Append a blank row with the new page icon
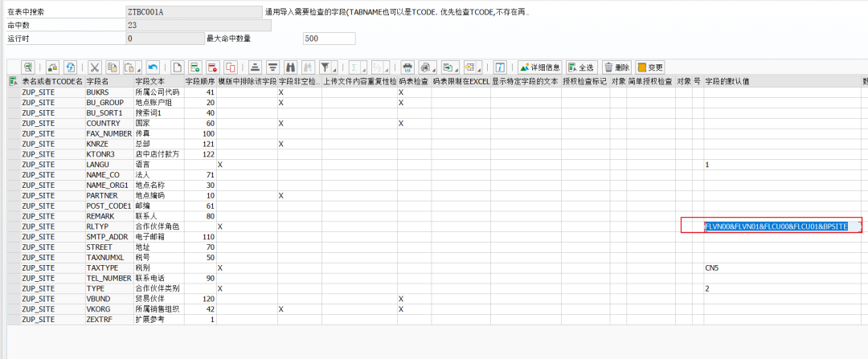The height and width of the screenshot is (359, 868). pos(177,67)
